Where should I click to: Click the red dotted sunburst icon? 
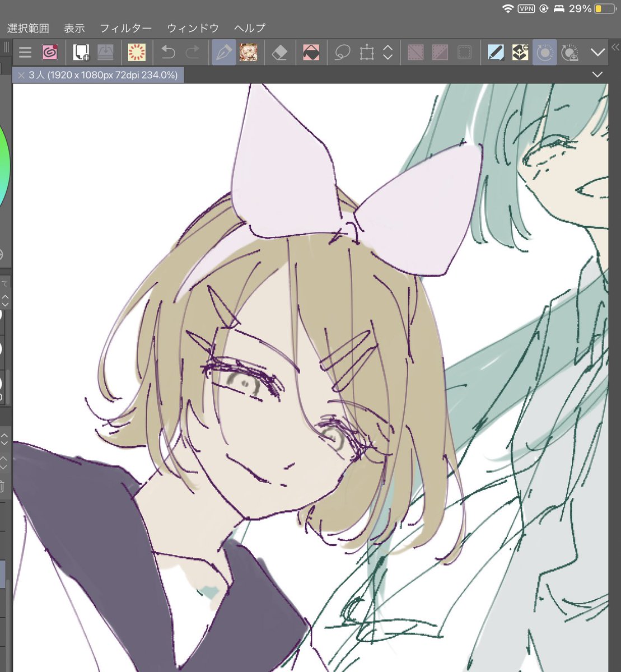[x=137, y=53]
